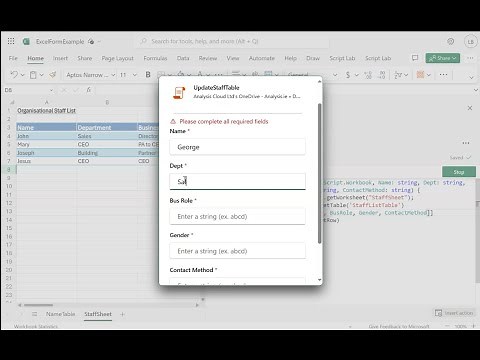Click Give Feedback to Microsoft link

click(399, 326)
